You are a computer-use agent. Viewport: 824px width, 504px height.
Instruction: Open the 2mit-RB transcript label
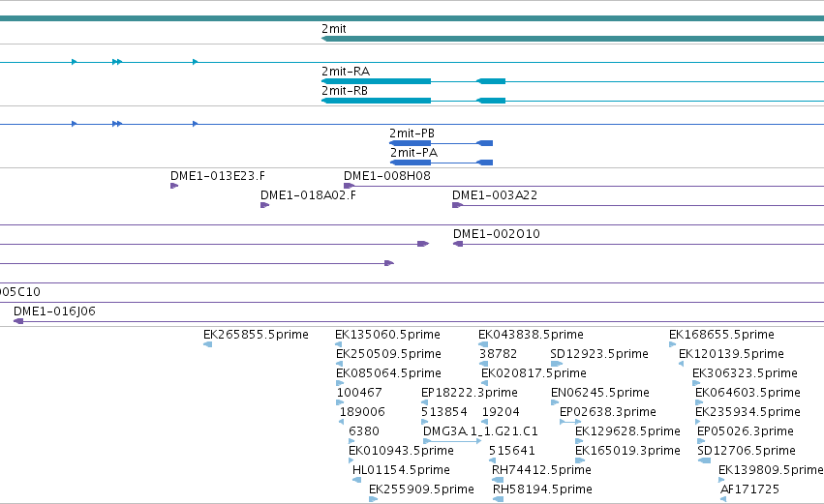[345, 91]
